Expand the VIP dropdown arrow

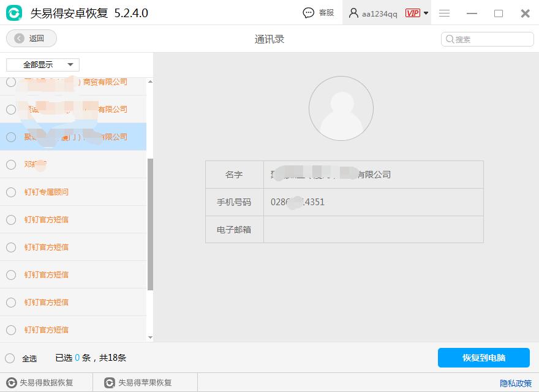[x=427, y=12]
